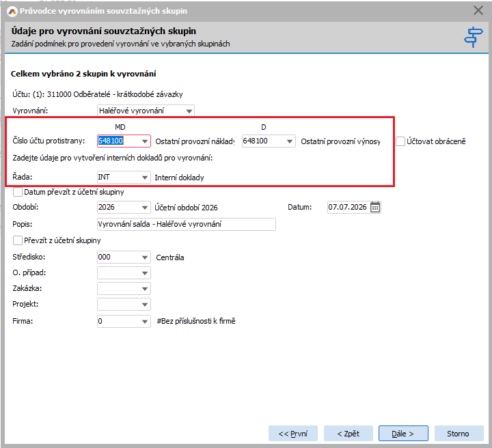This screenshot has width=492, height=448.
Task: Open the Firma dropdown showing 0
Action: (x=145, y=322)
